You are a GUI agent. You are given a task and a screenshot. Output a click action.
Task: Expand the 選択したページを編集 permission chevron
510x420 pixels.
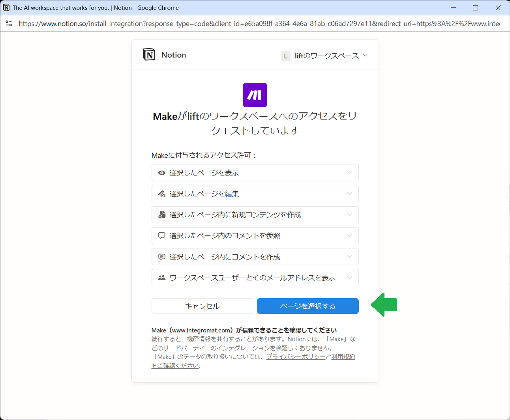[x=349, y=194]
